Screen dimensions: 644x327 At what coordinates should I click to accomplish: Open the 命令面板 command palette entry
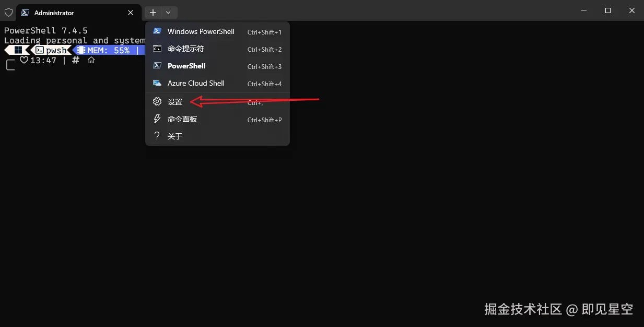tap(183, 119)
